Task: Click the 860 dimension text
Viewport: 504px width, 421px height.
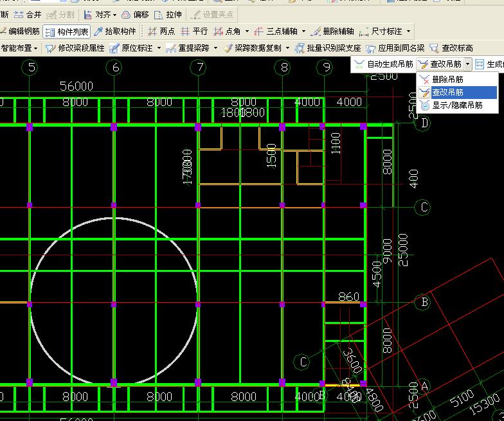Action: [348, 297]
